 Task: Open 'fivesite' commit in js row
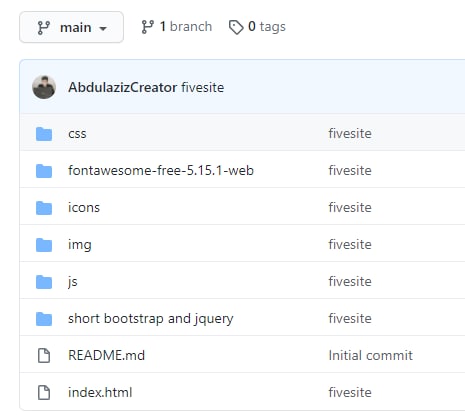pos(350,281)
